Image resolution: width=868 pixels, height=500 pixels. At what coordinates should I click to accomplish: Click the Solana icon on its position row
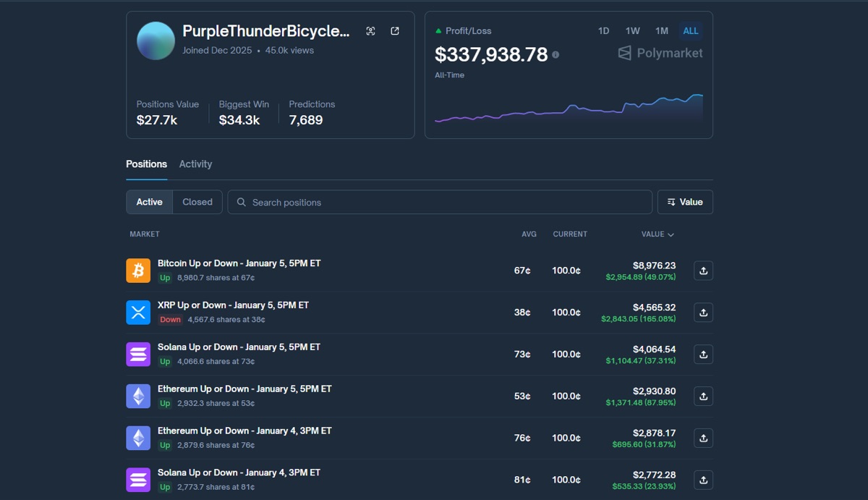click(137, 354)
